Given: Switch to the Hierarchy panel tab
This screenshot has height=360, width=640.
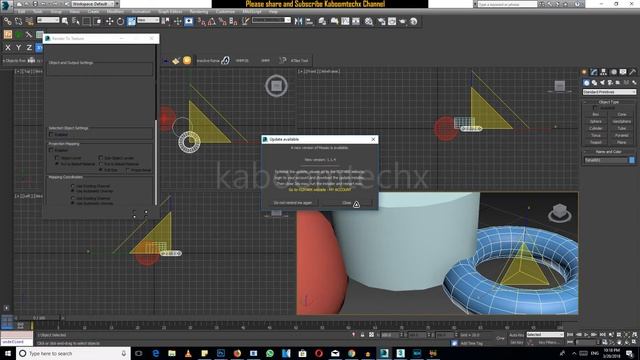Looking at the screenshot, I should [x=604, y=72].
